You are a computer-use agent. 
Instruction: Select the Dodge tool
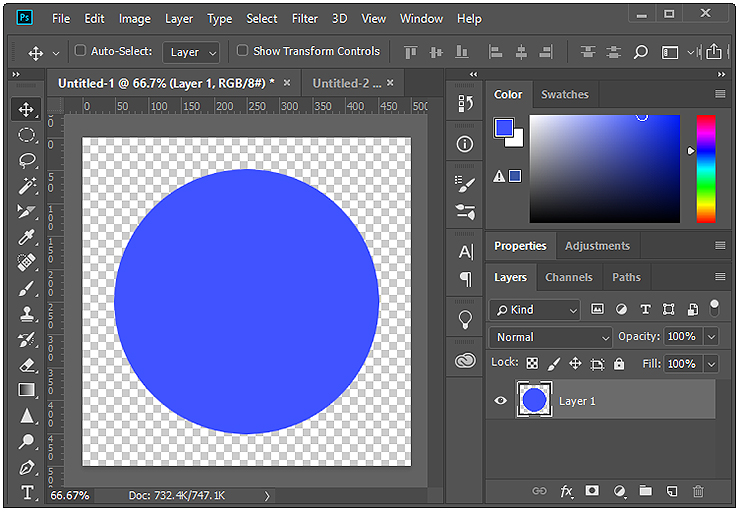pyautogui.click(x=26, y=442)
